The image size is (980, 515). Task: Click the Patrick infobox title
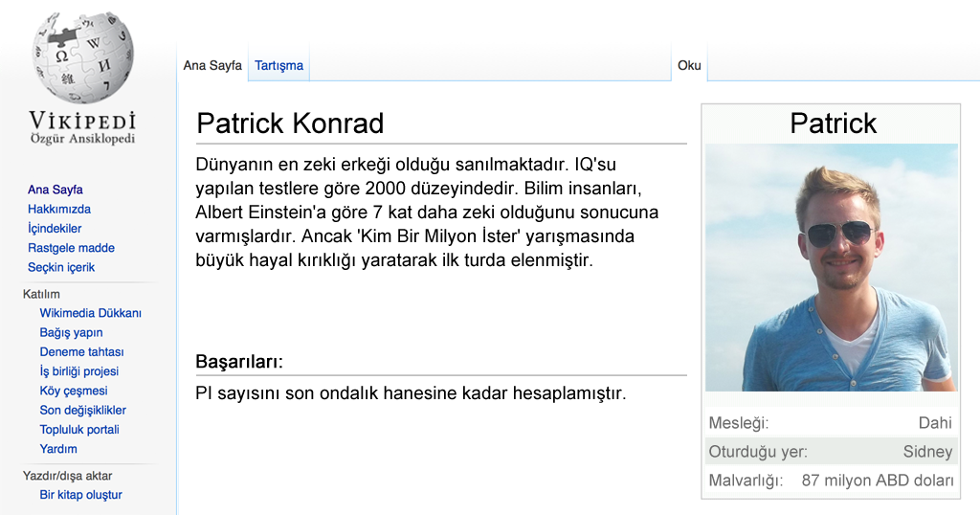[x=834, y=123]
